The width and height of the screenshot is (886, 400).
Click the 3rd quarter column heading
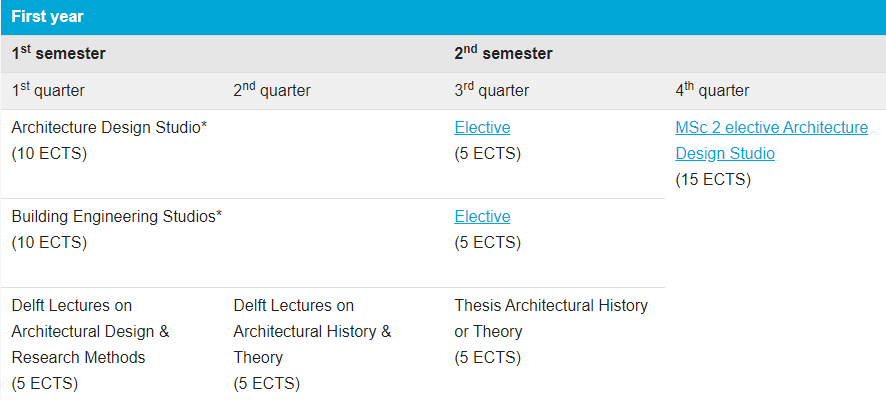pyautogui.click(x=492, y=91)
